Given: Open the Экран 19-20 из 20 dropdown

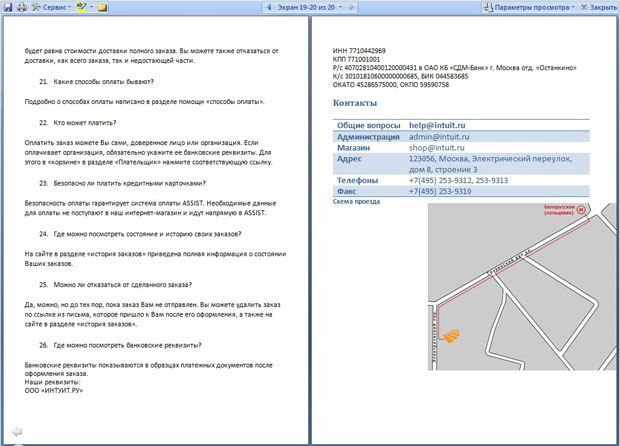Looking at the screenshot, I should click(x=310, y=7).
